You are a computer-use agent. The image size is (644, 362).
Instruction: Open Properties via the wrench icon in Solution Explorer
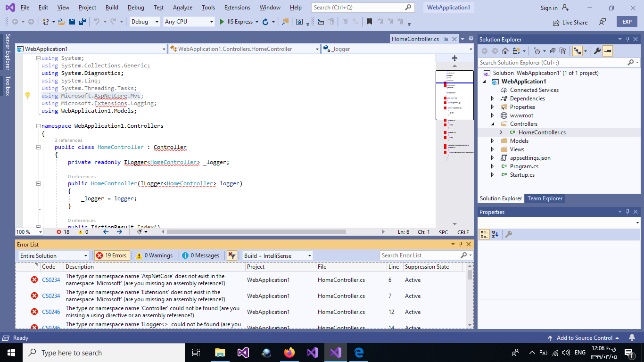(597, 51)
